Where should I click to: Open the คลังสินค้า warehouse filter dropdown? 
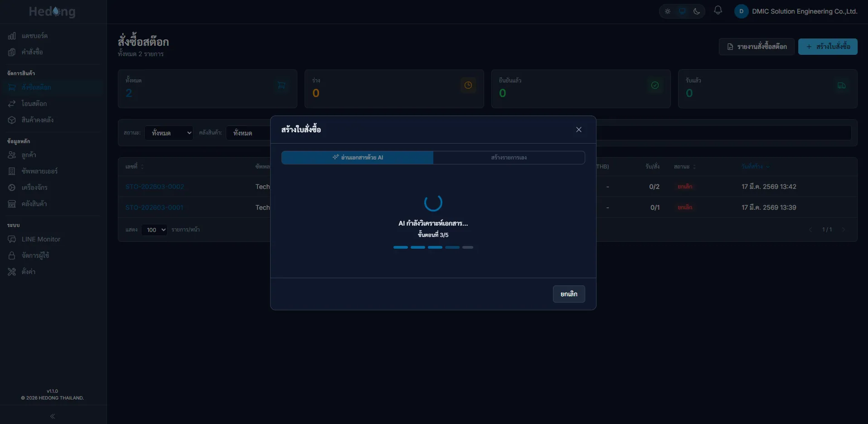click(x=248, y=133)
